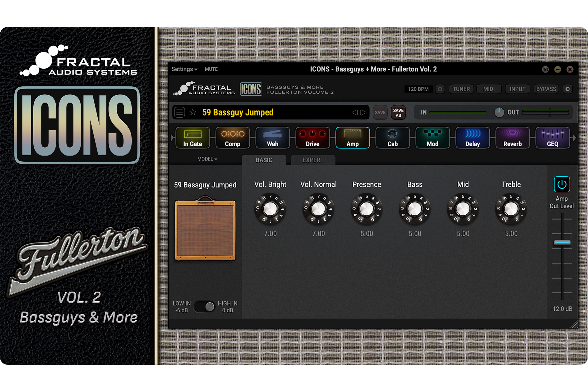Viewport: 588px width, 392px height.
Task: Select the Wah block
Action: click(272, 138)
